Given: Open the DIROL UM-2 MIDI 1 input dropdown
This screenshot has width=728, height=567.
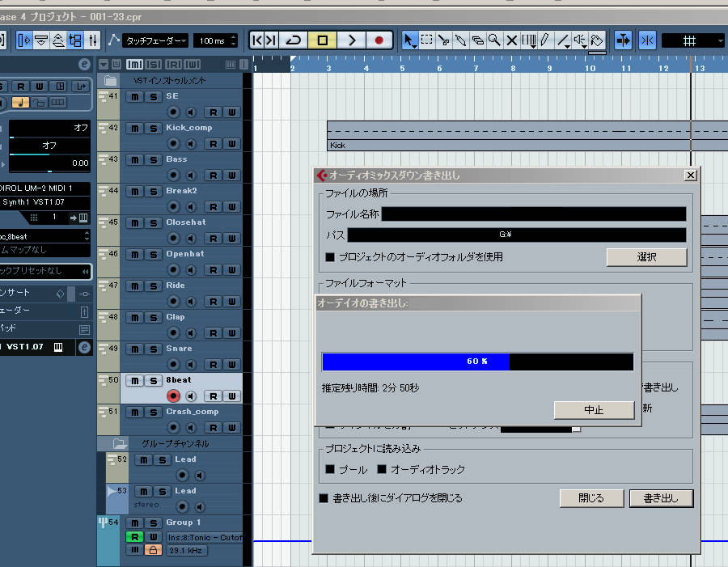Looking at the screenshot, I should click(x=44, y=188).
